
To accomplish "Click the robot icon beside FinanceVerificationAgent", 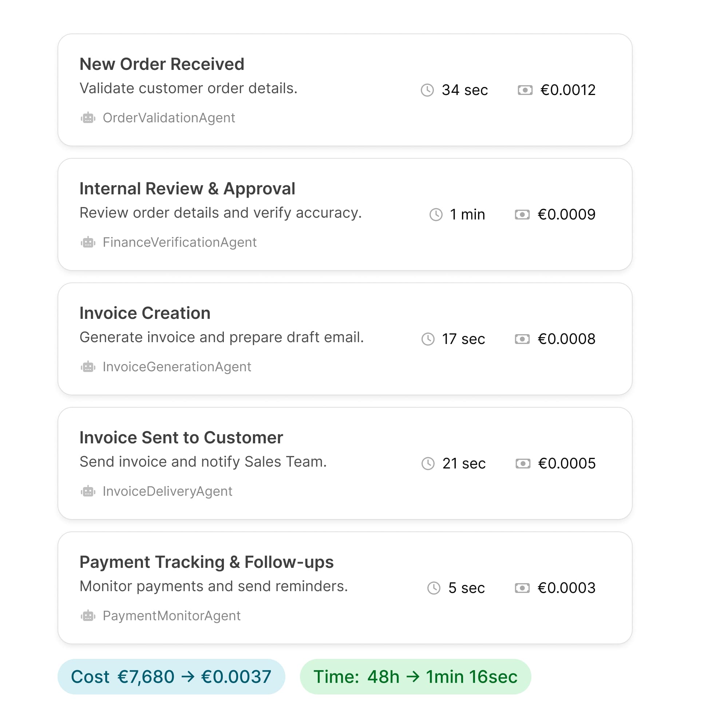I will coord(88,242).
